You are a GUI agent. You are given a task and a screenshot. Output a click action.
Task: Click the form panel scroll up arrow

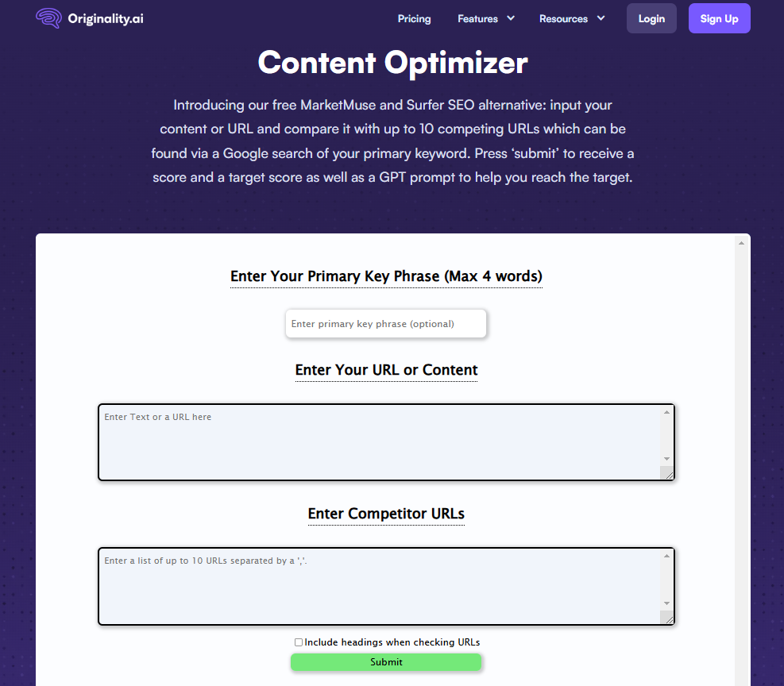[742, 243]
